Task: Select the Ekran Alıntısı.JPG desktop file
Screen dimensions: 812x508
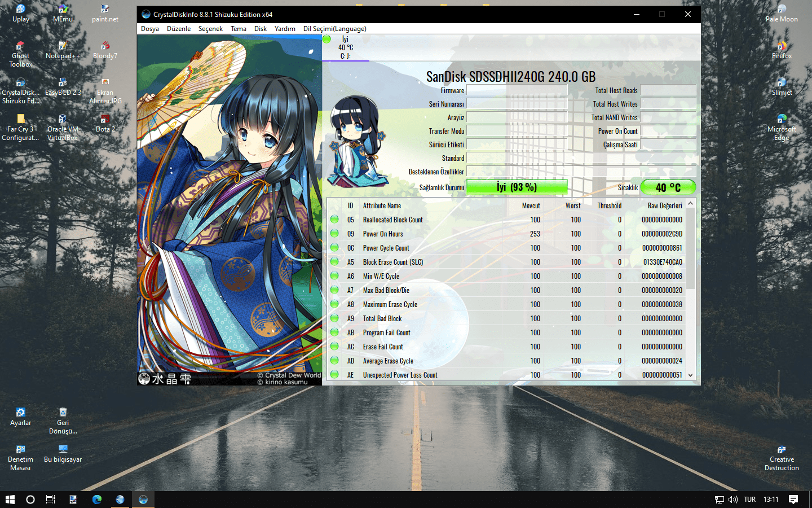Action: click(105, 91)
